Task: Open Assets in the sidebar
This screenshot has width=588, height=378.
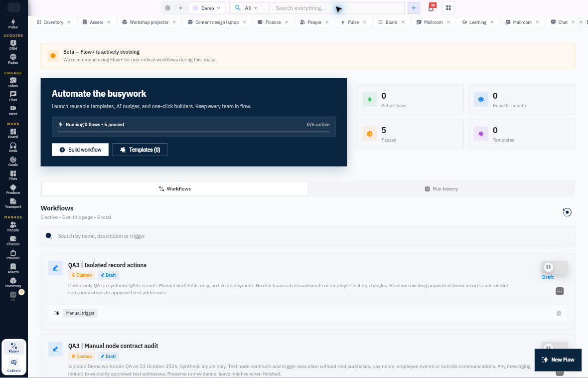Action: (x=13, y=268)
